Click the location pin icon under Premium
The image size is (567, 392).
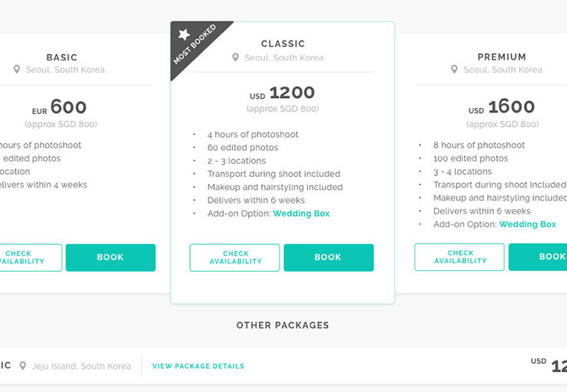[454, 70]
